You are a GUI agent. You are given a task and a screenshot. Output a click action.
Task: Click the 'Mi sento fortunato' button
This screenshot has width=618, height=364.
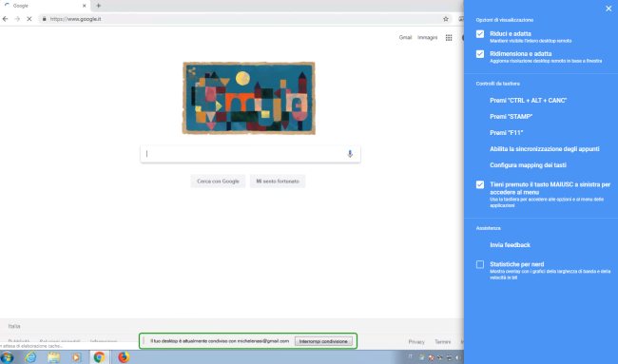(278, 182)
